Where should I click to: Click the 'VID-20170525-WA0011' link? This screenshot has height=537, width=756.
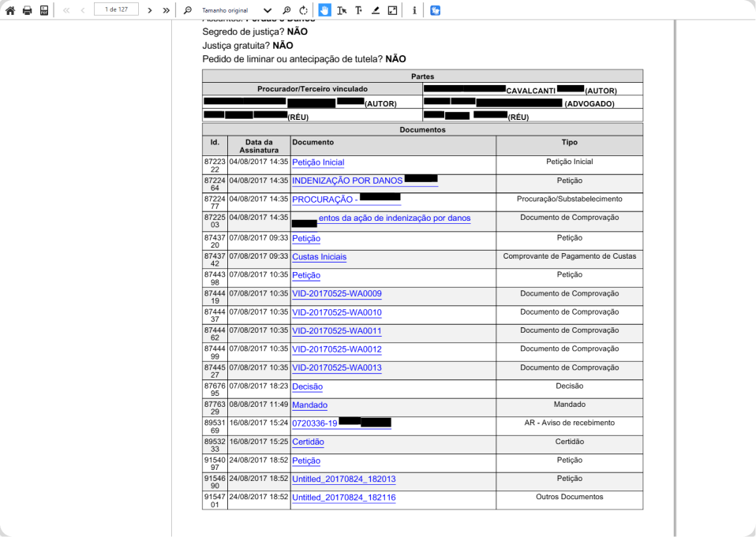click(336, 330)
